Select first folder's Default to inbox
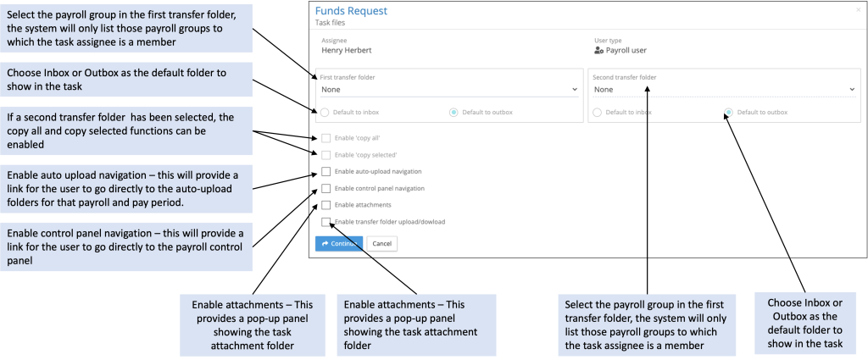The height and width of the screenshot is (360, 868). (x=325, y=113)
